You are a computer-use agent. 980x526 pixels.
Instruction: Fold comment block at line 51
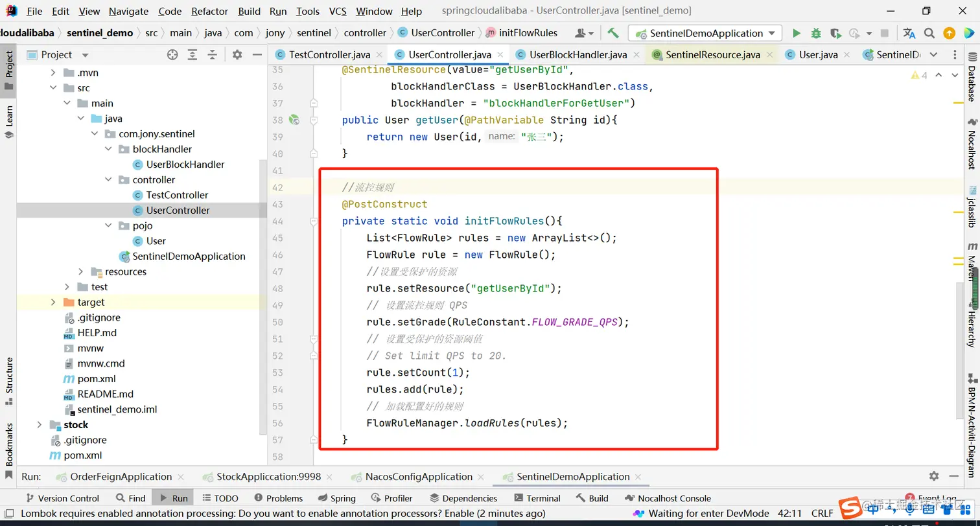point(314,339)
